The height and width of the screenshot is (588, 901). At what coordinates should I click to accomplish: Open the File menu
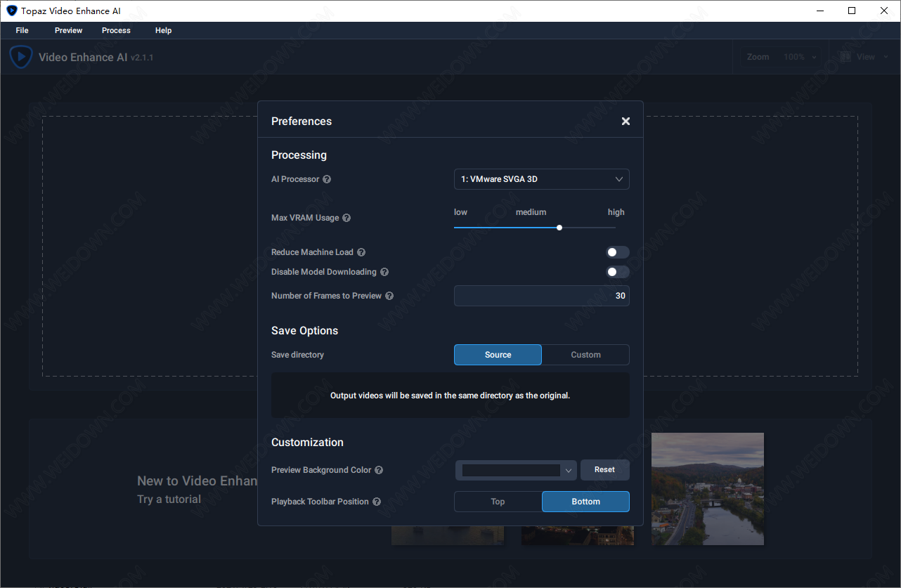click(22, 30)
